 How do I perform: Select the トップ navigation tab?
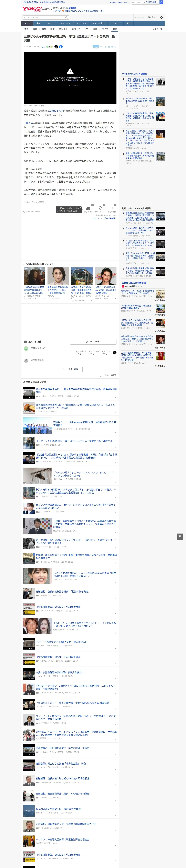click(27, 24)
